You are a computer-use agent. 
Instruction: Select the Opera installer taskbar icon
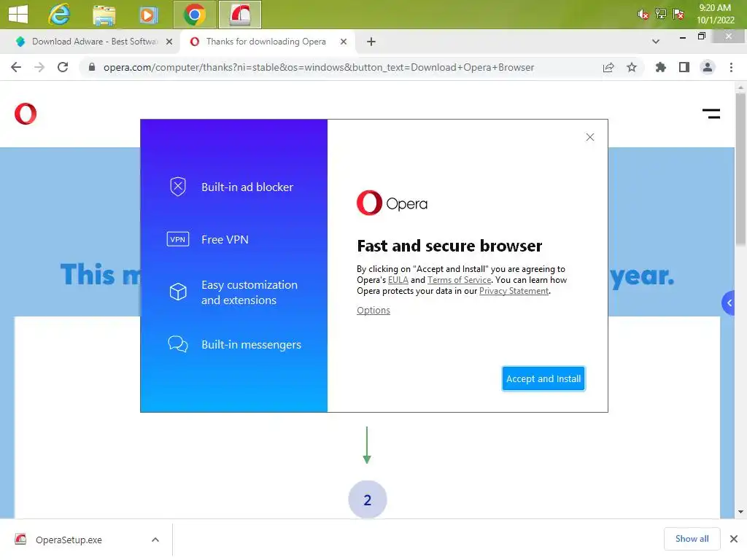tap(239, 15)
